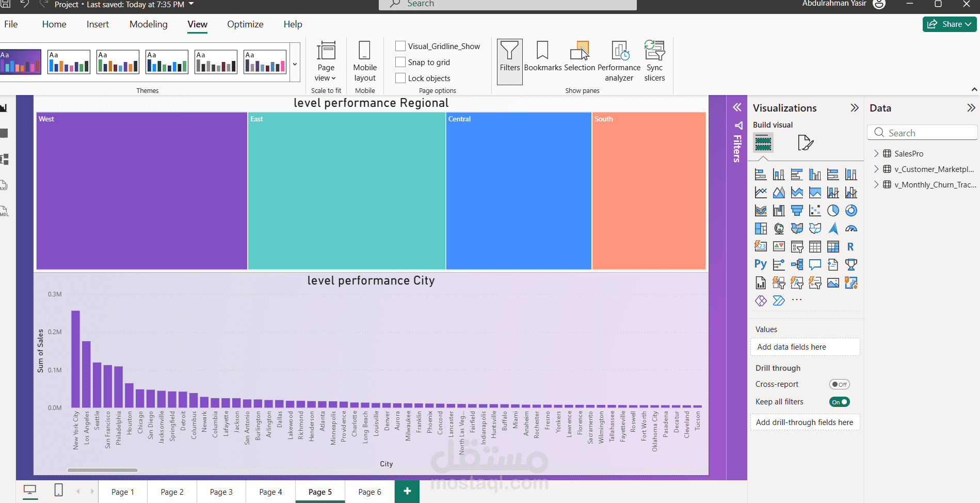Select the Python visual
Screen dimensions: 980x503
[x=761, y=265]
